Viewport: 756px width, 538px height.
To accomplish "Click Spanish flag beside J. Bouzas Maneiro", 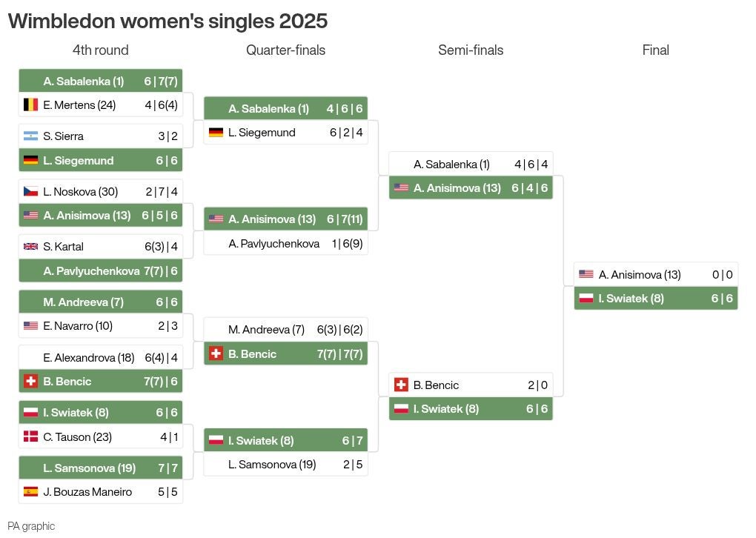I will (31, 492).
